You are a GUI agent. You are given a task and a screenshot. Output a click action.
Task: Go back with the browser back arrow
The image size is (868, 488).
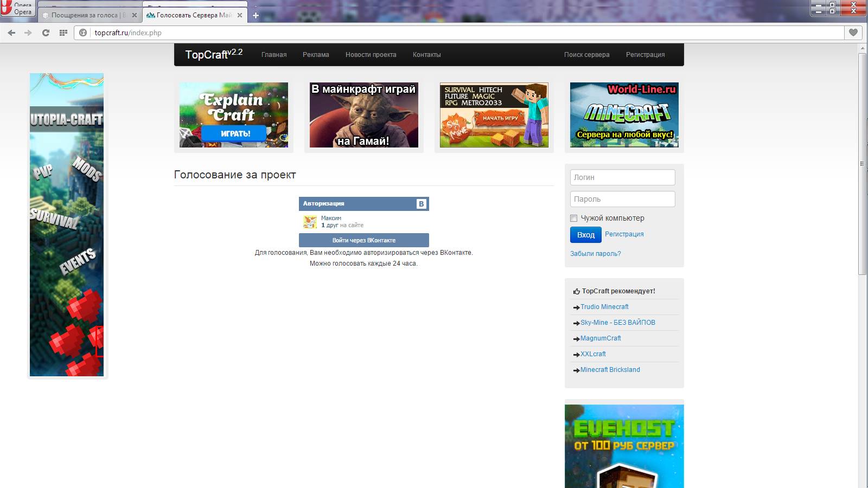coord(11,33)
